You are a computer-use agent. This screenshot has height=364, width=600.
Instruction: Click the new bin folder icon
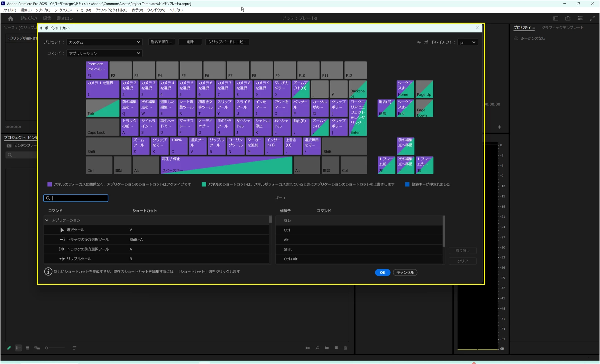click(x=327, y=348)
